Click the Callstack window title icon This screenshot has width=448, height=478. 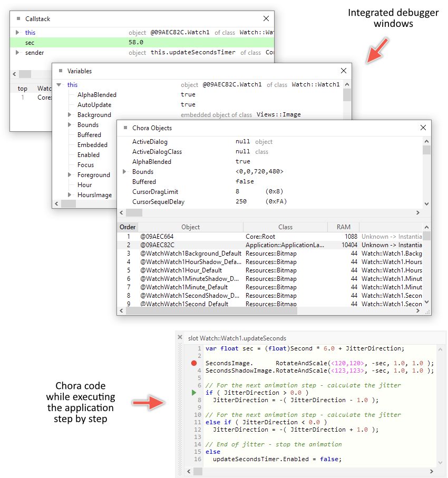18,19
